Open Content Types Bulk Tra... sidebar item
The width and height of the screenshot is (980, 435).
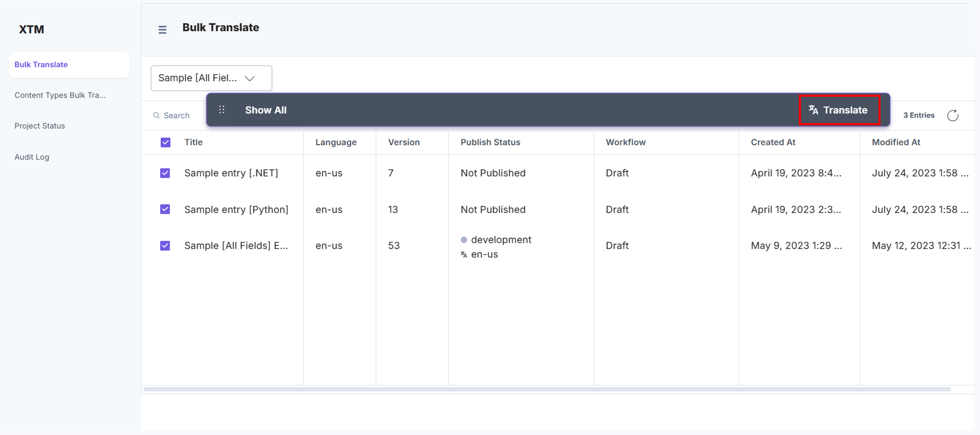click(x=60, y=95)
